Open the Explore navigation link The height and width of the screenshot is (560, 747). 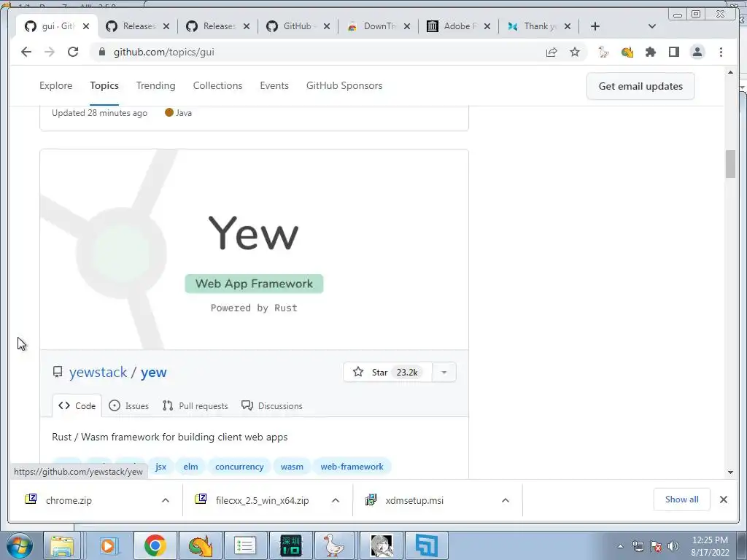[x=55, y=86]
